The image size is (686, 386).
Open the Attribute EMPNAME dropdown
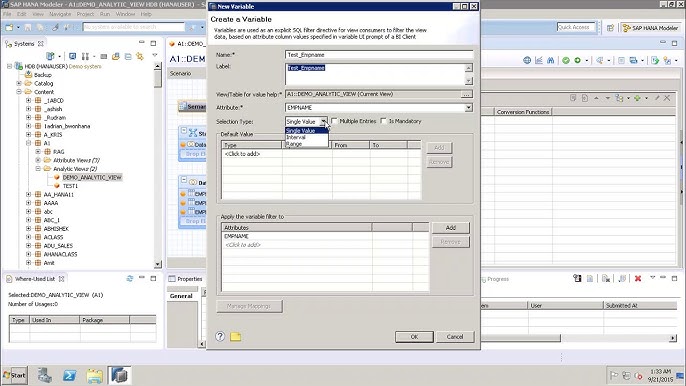[x=468, y=107]
